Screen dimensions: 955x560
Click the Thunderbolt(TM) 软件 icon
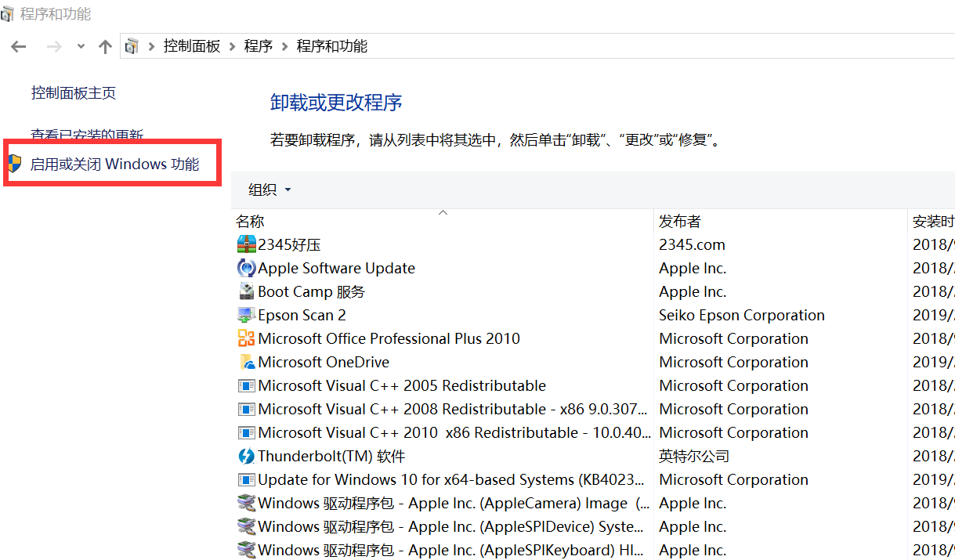pyautogui.click(x=247, y=456)
